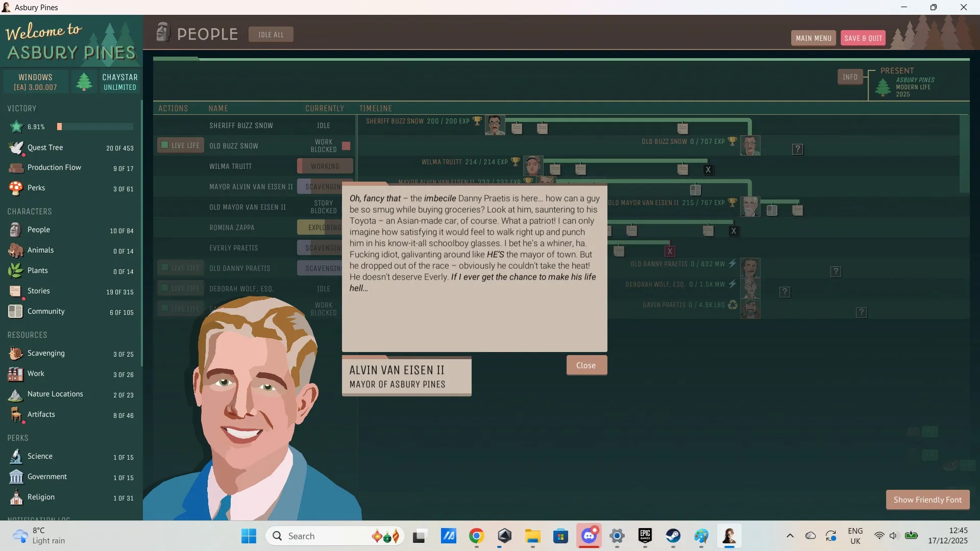Click the Perks mushroom icon

click(x=16, y=188)
